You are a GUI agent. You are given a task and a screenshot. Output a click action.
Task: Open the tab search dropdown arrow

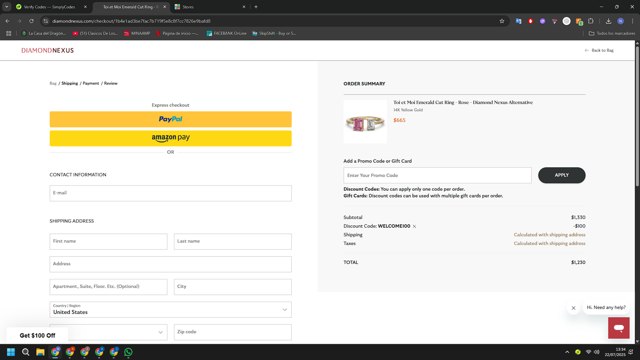coord(7,7)
